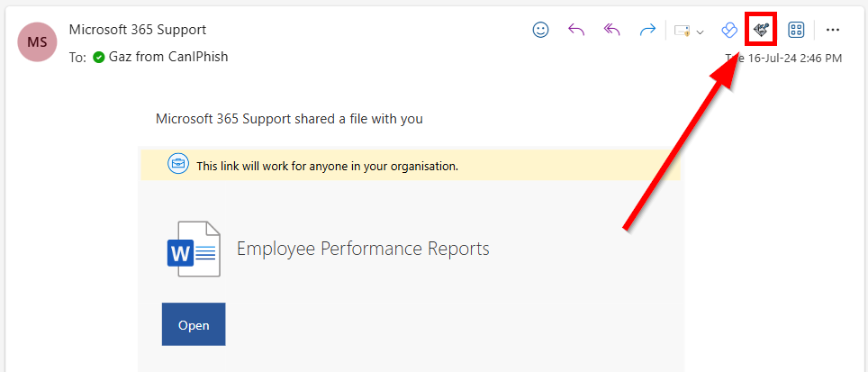Open the Viva Insights icon

pyautogui.click(x=729, y=30)
